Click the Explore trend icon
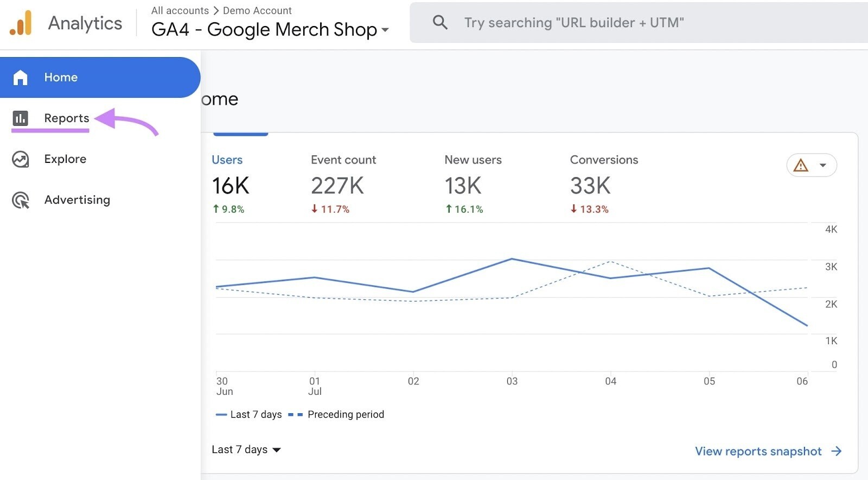This screenshot has height=480, width=868. [x=20, y=159]
